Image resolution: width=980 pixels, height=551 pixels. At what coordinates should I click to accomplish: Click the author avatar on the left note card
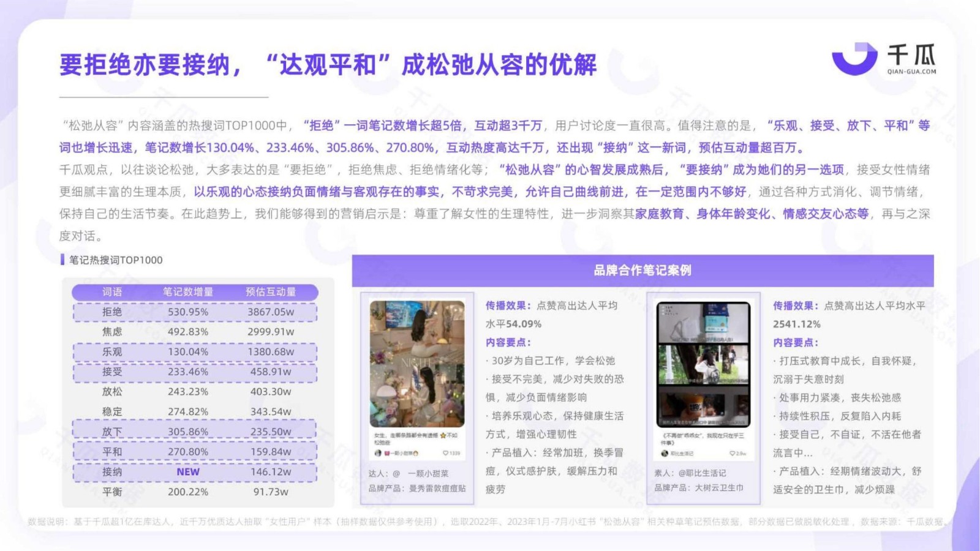click(378, 453)
